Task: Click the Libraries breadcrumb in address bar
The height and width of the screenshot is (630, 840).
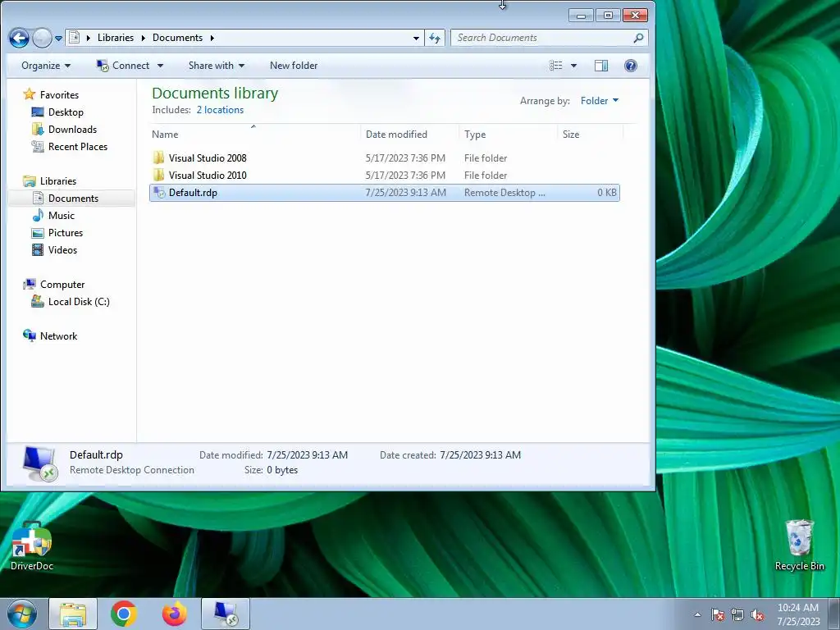Action: point(115,38)
